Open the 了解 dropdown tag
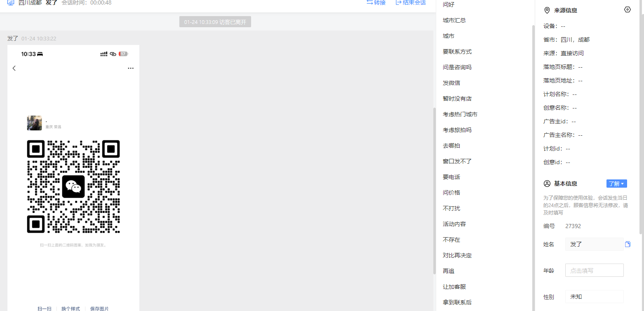The image size is (644, 311). pos(616,184)
